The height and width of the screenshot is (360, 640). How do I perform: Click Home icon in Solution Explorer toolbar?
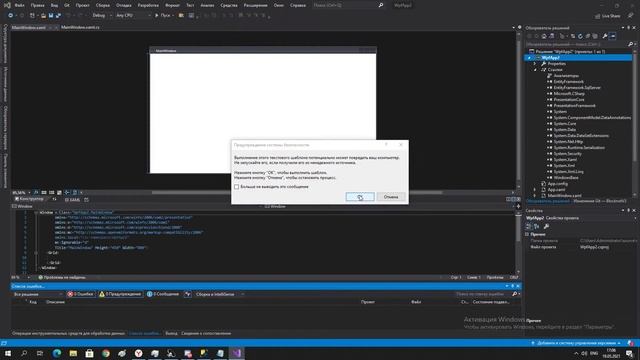[544, 36]
